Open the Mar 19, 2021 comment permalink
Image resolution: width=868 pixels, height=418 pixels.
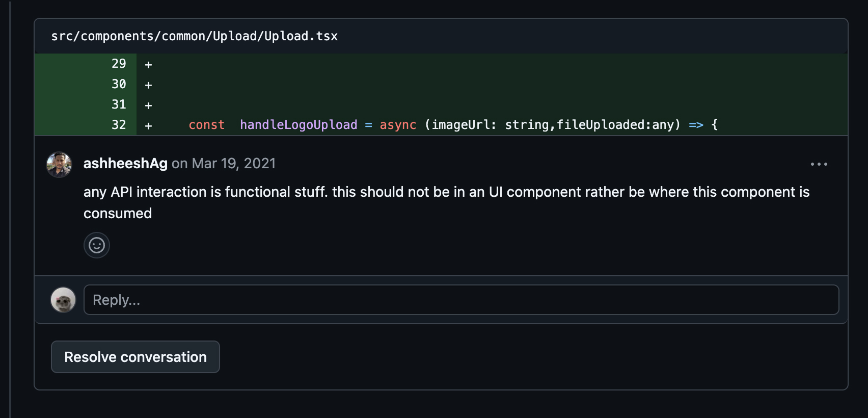(x=233, y=163)
